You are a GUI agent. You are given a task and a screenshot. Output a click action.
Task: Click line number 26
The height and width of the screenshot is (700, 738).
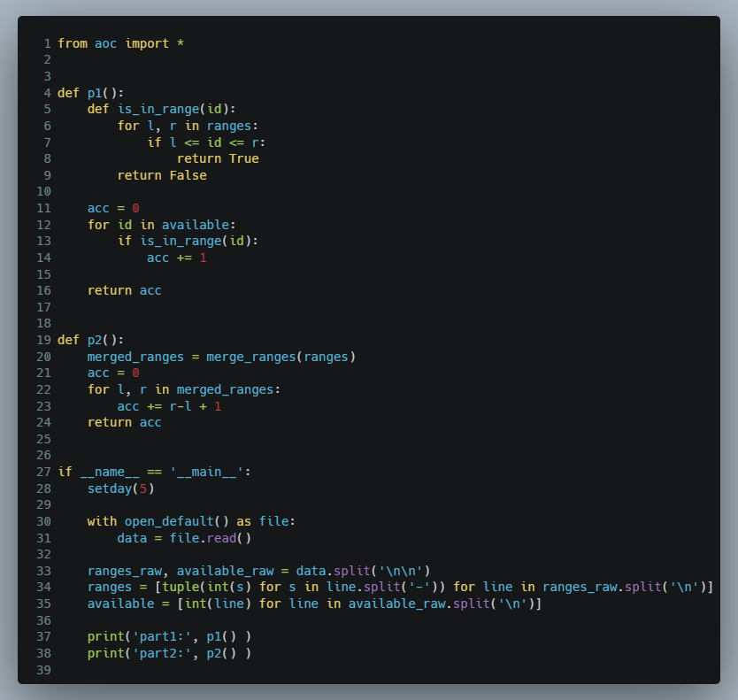click(43, 455)
